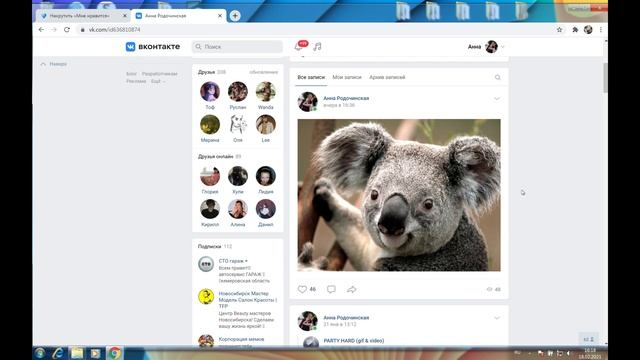
Task: Launch Internet Explorer from the taskbar
Action: coord(58,353)
